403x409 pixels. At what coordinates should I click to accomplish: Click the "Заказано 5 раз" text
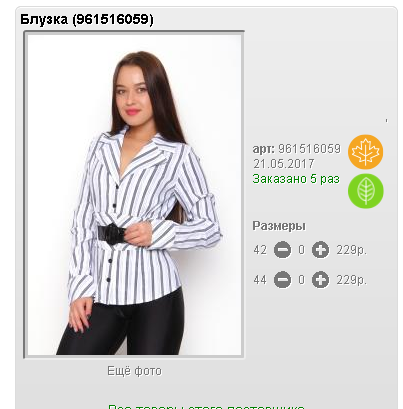(x=296, y=179)
